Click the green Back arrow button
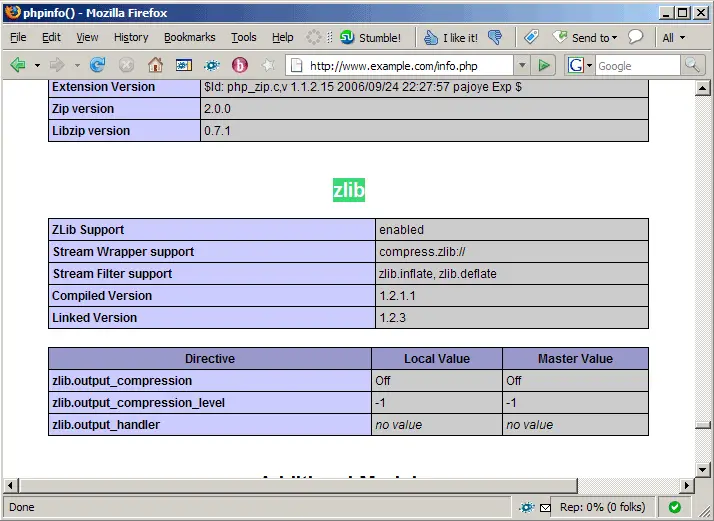Image resolution: width=714 pixels, height=521 pixels. (18, 65)
